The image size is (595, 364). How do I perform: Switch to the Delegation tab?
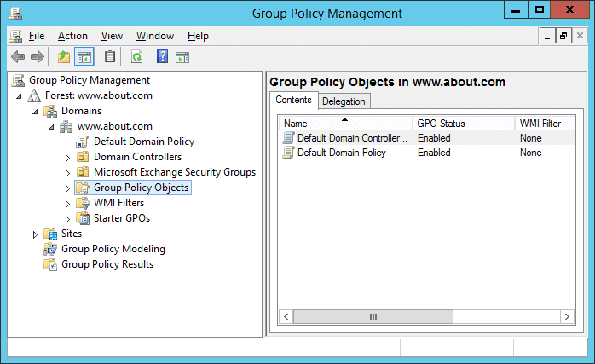click(344, 101)
